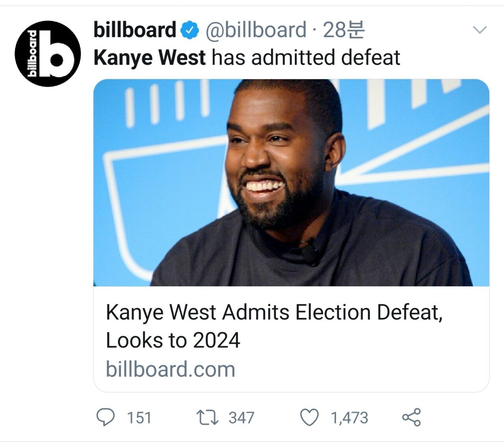Screen dimensions: 504x445
Task: Click the "has admitted defeat" tweet text
Action: click(x=306, y=57)
